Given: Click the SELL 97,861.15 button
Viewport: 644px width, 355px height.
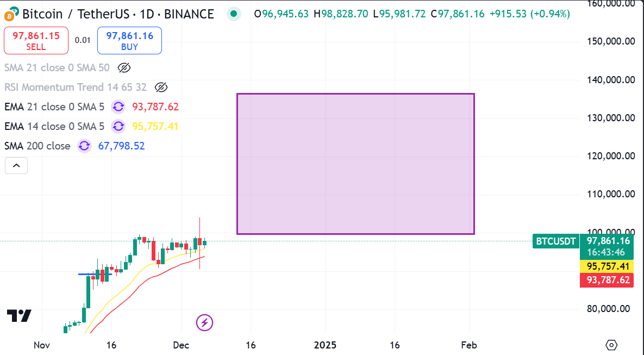Looking at the screenshot, I should point(36,41).
